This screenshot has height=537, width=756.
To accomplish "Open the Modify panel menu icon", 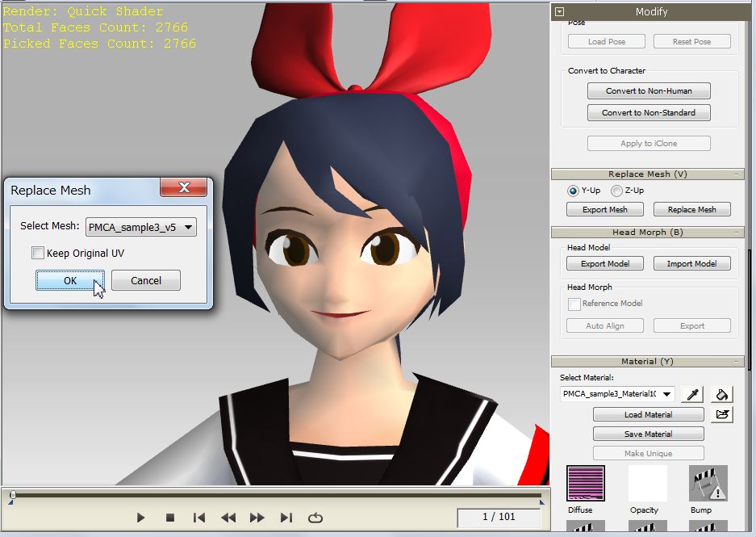I will 559,11.
